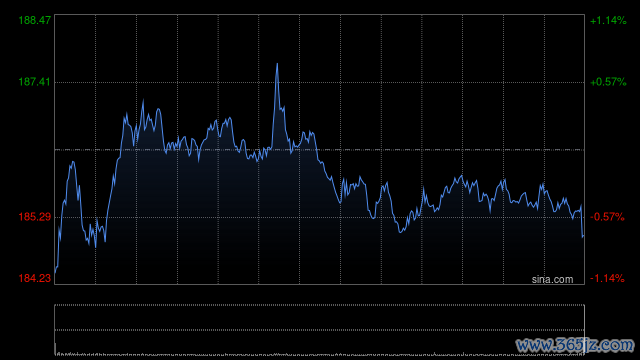Click the sina.com source label
The width and height of the screenshot is (640, 360).
pos(552,280)
